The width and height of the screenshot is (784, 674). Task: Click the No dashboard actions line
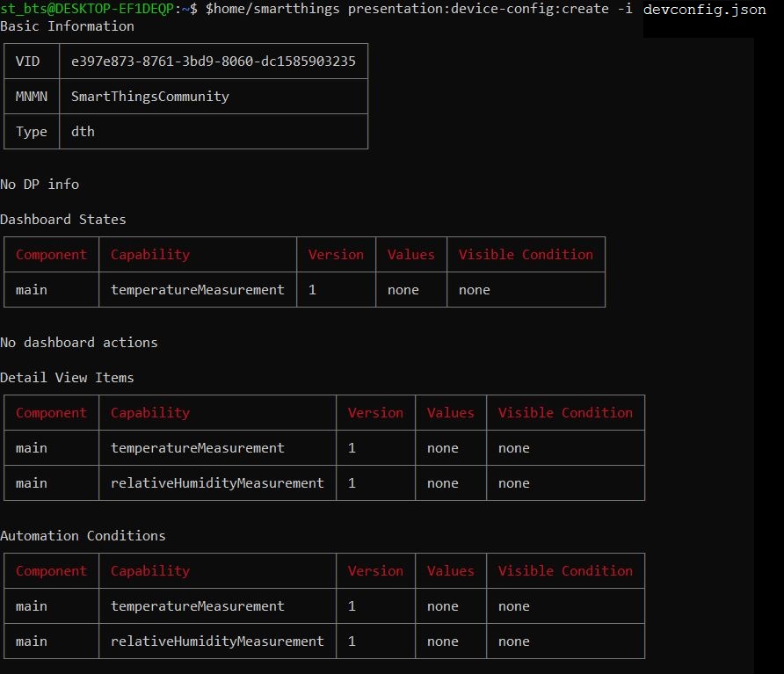(x=79, y=342)
